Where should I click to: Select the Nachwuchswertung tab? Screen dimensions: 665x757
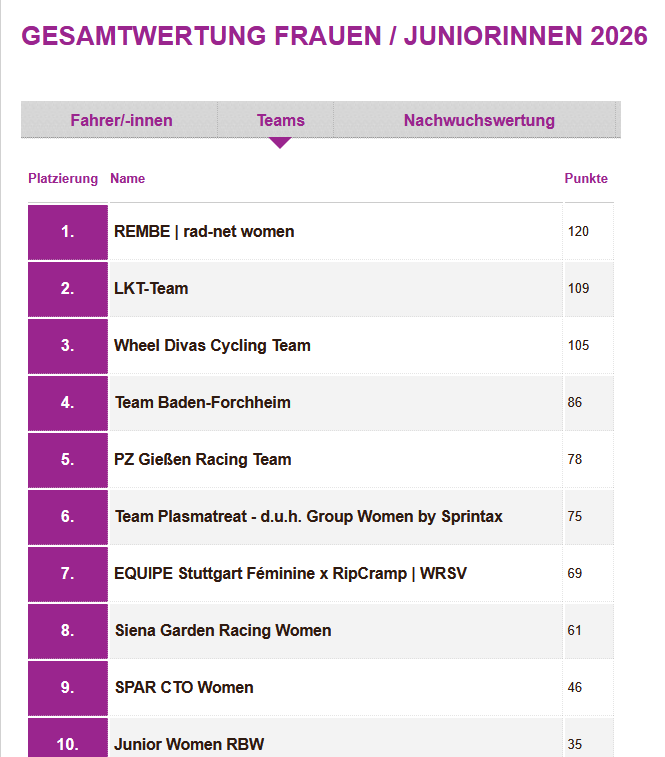click(x=479, y=120)
